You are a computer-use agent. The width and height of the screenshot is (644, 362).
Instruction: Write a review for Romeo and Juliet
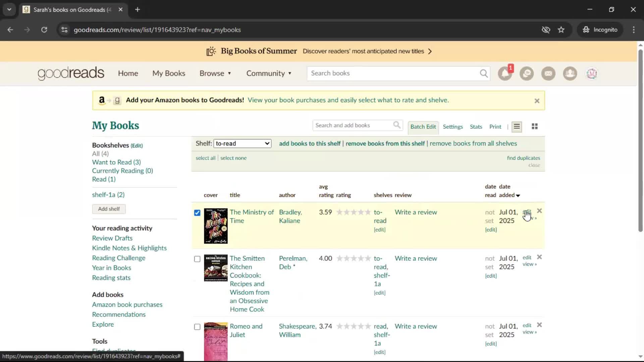[x=416, y=326]
